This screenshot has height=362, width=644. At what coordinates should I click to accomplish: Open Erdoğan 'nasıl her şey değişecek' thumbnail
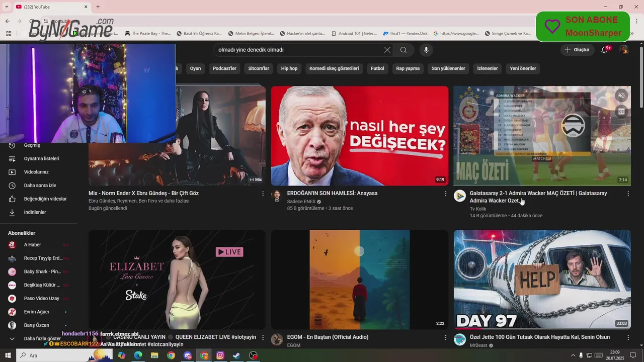pos(360,136)
